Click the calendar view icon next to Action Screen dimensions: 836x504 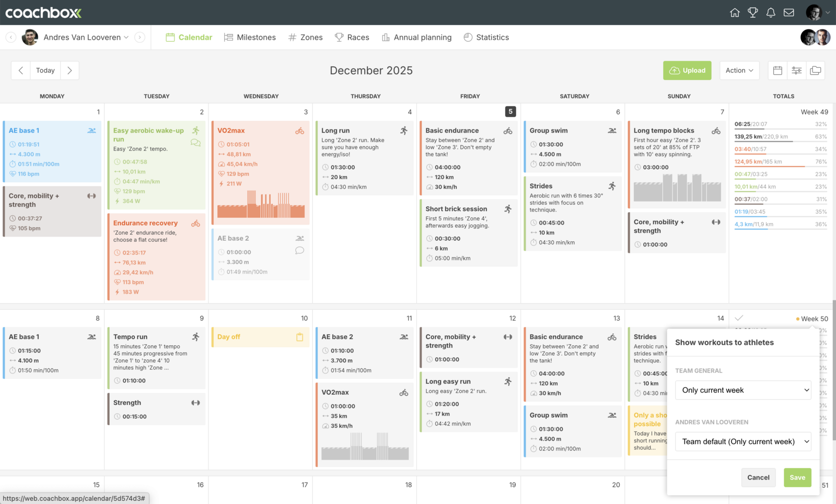pyautogui.click(x=777, y=71)
